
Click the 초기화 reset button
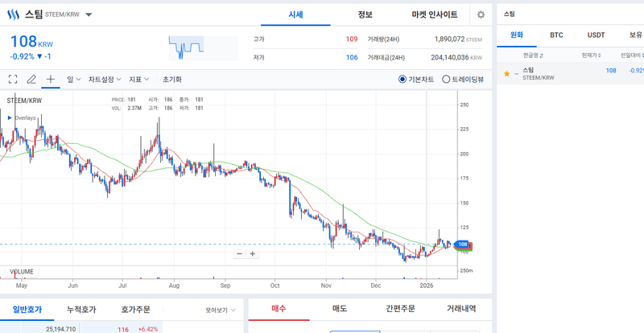pyautogui.click(x=172, y=80)
